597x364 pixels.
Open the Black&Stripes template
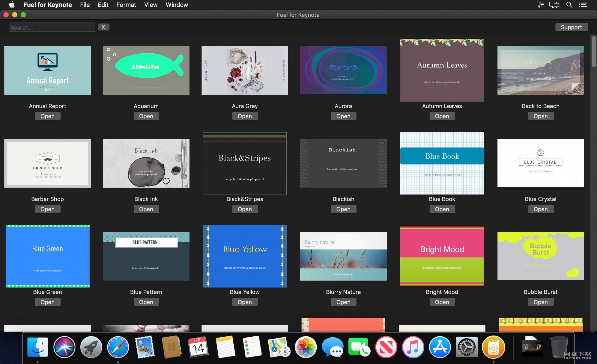[245, 209]
